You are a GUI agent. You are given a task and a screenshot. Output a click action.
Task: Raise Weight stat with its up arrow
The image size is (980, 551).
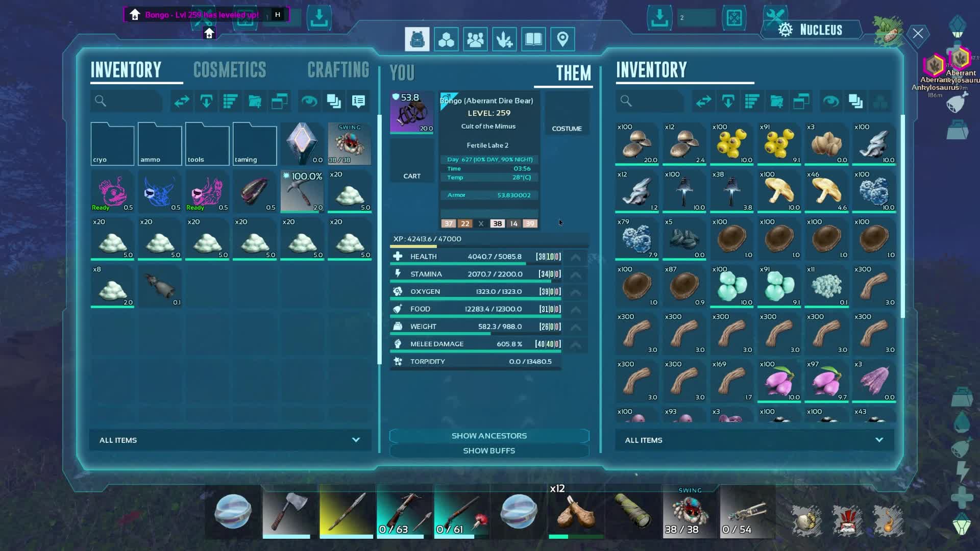point(576,327)
